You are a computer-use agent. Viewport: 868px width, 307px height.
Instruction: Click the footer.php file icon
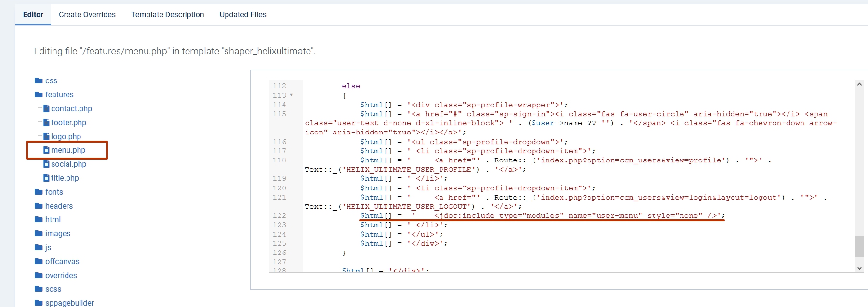pos(47,122)
